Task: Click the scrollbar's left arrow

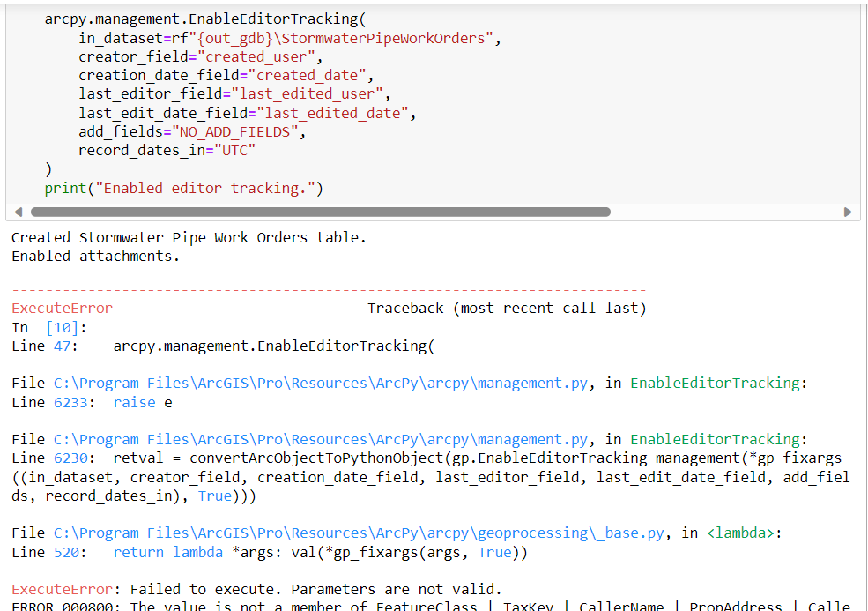Action: tap(18, 212)
